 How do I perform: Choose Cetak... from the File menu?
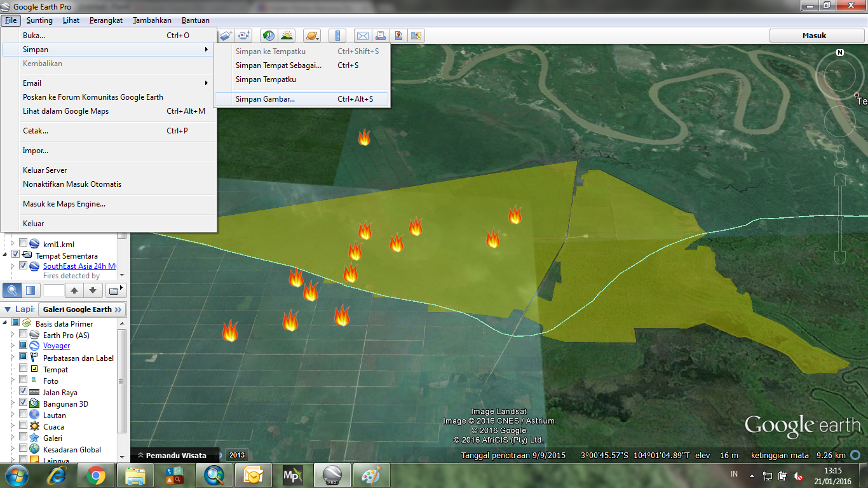[x=109, y=131]
